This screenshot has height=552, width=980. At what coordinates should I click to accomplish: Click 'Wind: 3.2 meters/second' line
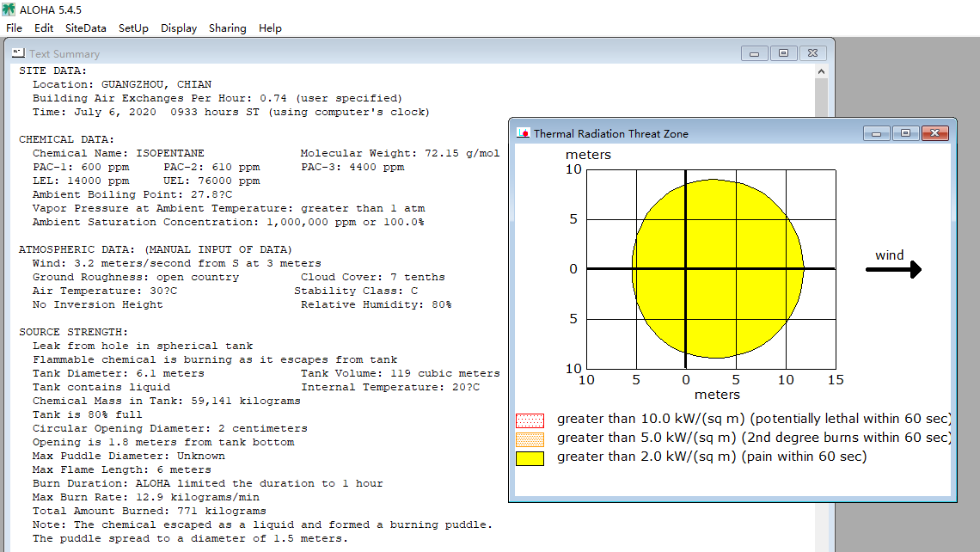click(177, 263)
